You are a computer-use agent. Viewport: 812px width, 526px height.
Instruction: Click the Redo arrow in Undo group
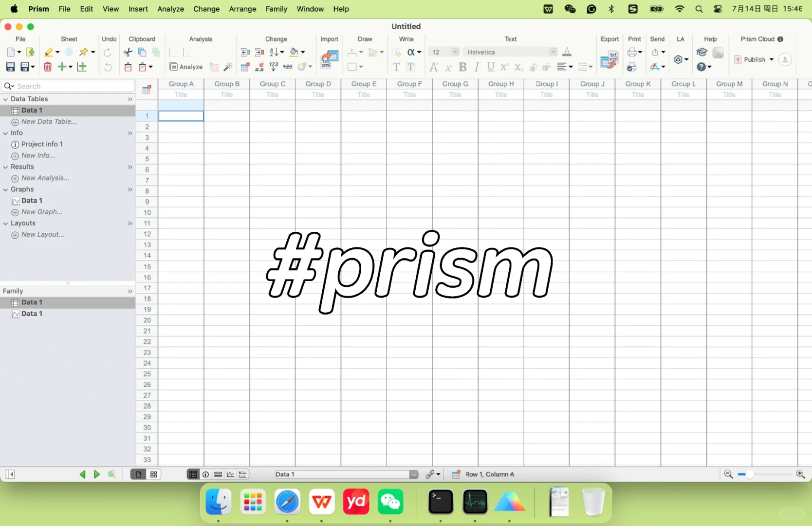108,52
